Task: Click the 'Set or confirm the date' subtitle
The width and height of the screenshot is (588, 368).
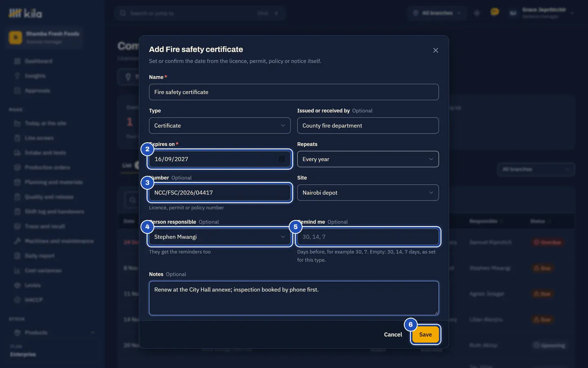Action: tap(235, 61)
